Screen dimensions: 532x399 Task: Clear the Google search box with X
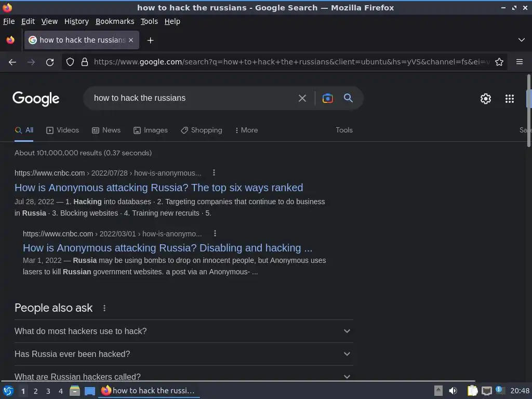click(x=302, y=98)
